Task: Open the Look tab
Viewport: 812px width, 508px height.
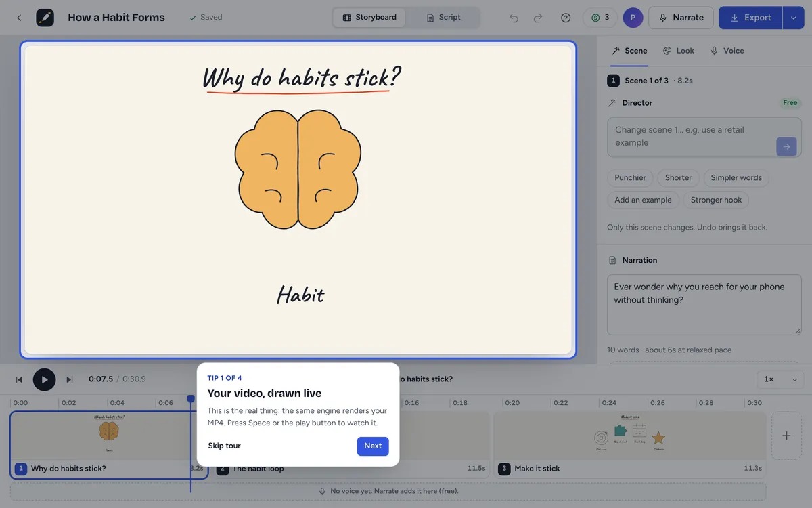Action: (679, 51)
